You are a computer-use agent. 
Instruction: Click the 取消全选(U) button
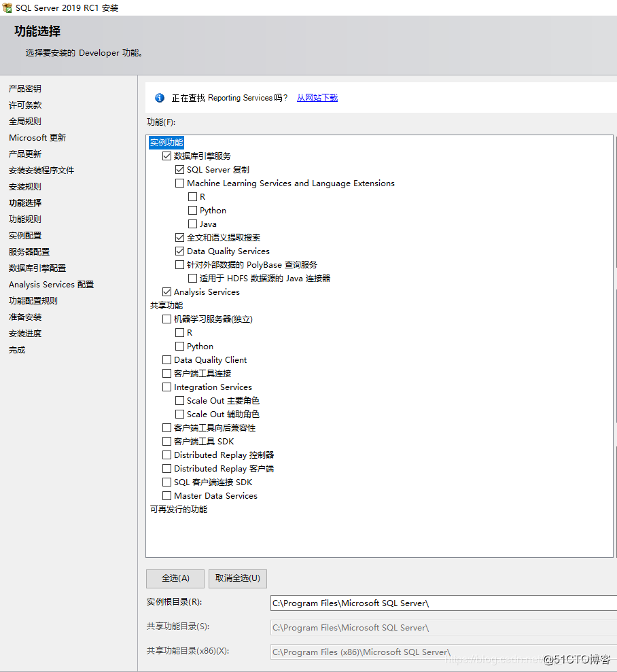238,578
